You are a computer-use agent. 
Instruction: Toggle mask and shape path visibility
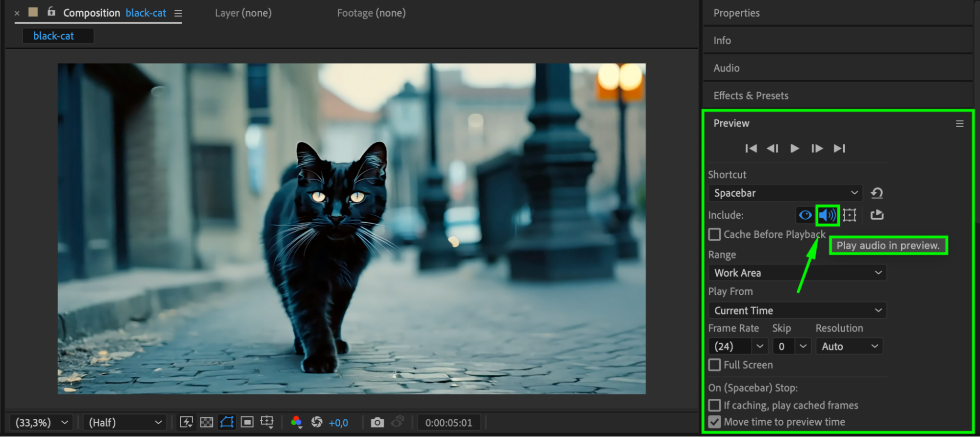227,422
